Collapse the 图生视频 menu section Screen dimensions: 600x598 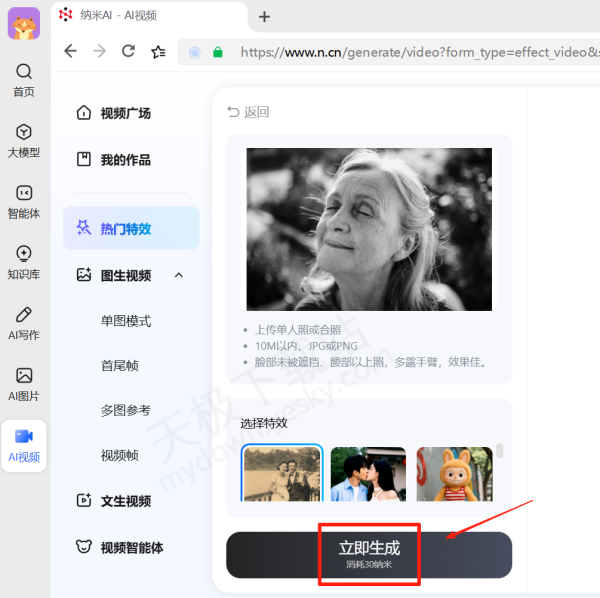tap(179, 275)
